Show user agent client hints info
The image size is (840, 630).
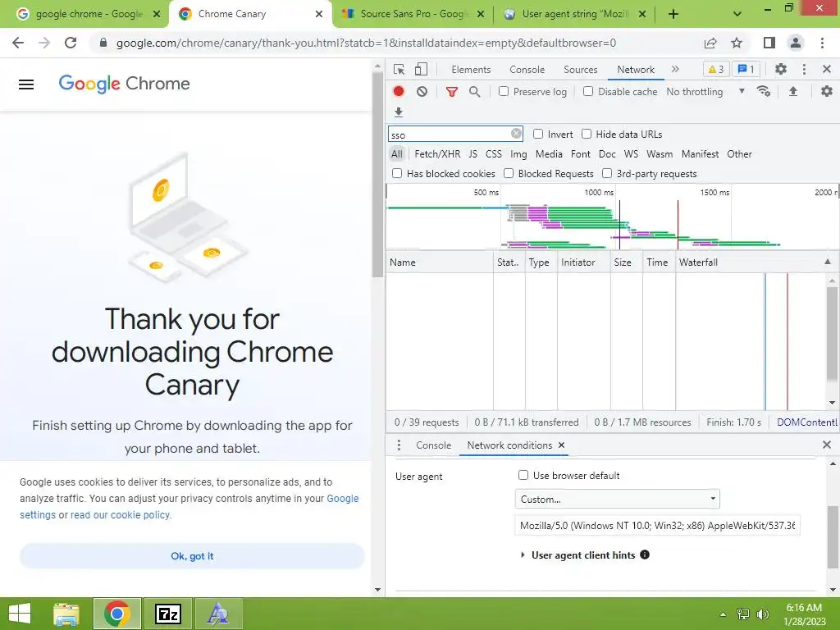pos(645,555)
